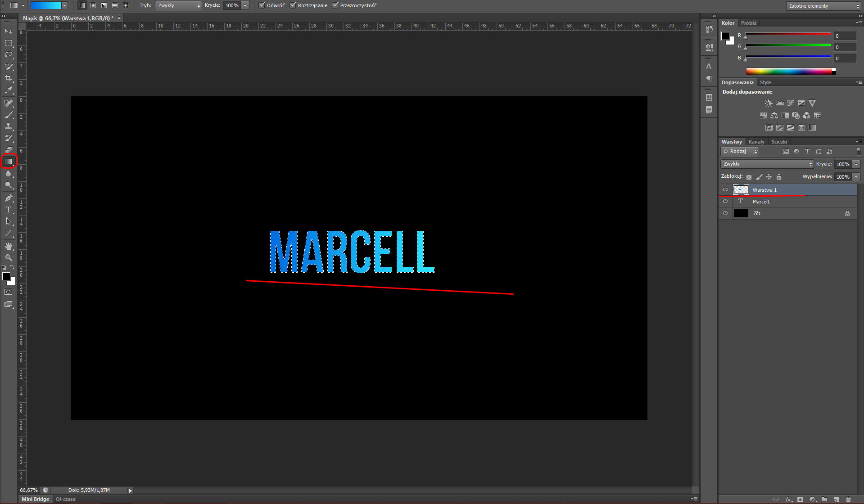Toggle the Odwróć checkbox
Viewport: 864px width, 504px height.
262,5
